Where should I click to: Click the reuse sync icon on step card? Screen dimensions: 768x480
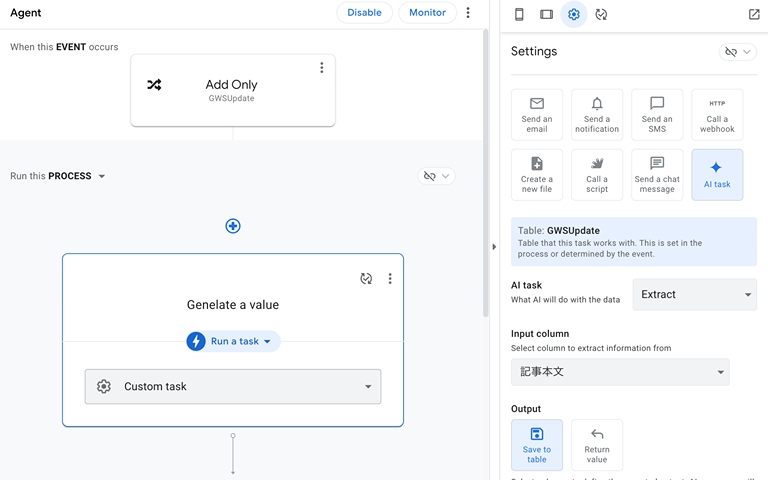coord(366,279)
